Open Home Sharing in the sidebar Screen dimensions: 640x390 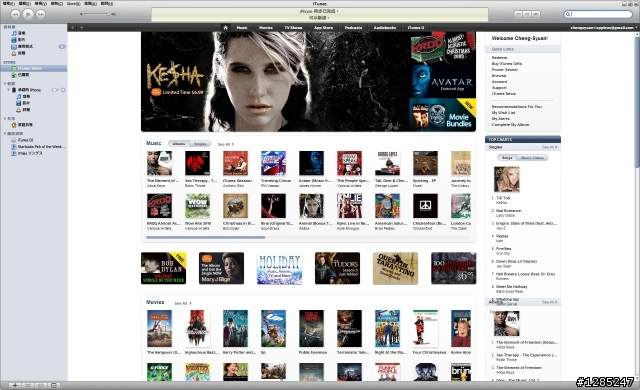click(x=22, y=125)
